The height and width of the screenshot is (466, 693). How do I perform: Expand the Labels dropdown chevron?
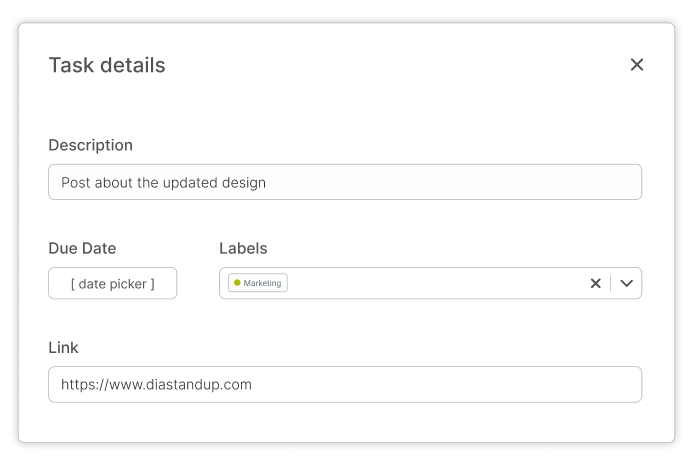[x=627, y=283]
